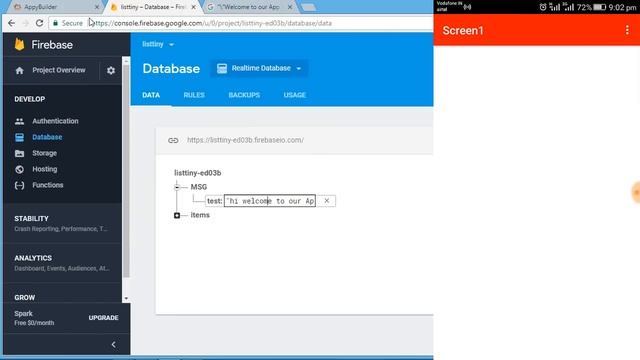Click the test key label
The height and width of the screenshot is (360, 640).
click(x=214, y=201)
